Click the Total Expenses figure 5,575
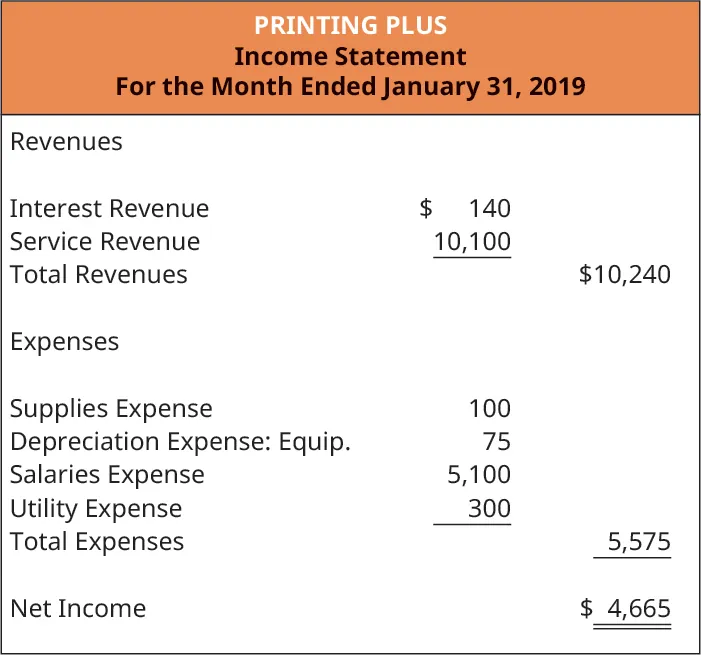This screenshot has height=655, width=701. click(x=639, y=542)
